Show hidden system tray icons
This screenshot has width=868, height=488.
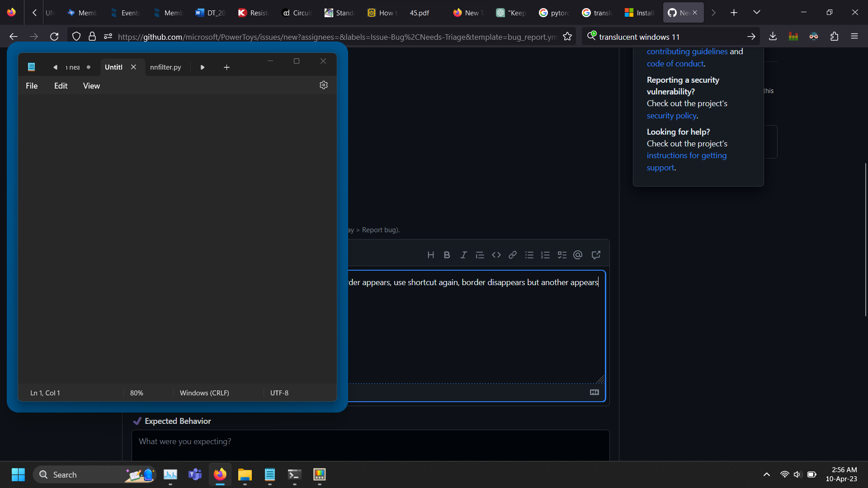point(767,474)
